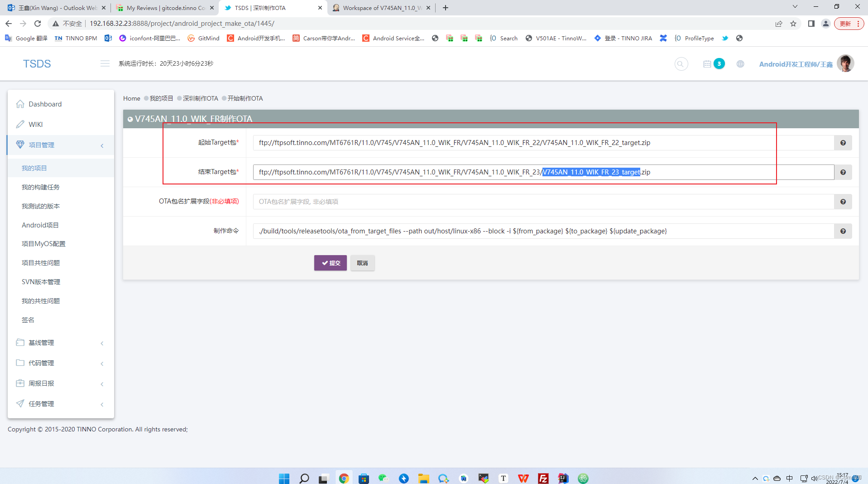Viewport: 868px width, 484px height.
Task: Open Google 翻译 bookmark
Action: point(26,38)
